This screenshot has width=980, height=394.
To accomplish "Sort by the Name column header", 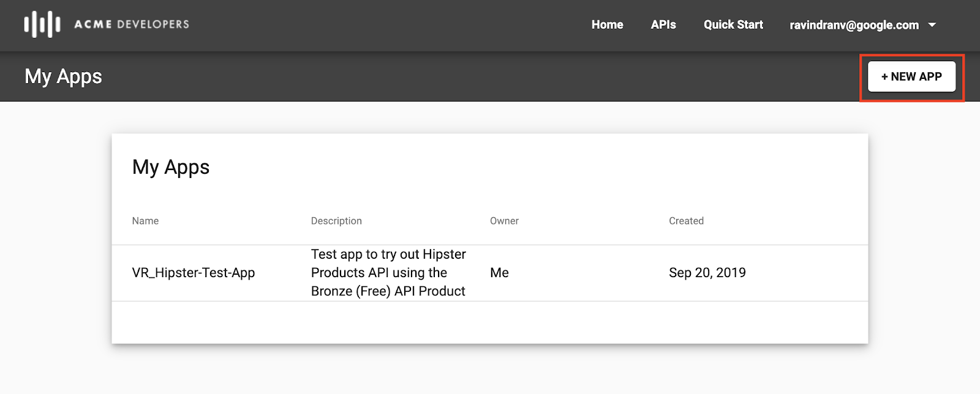I will 145,221.
